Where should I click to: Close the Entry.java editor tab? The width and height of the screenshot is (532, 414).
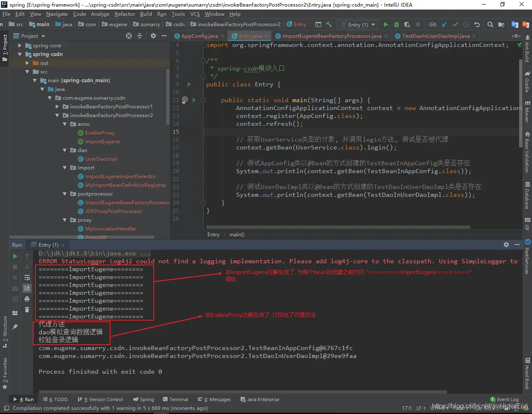(x=266, y=36)
